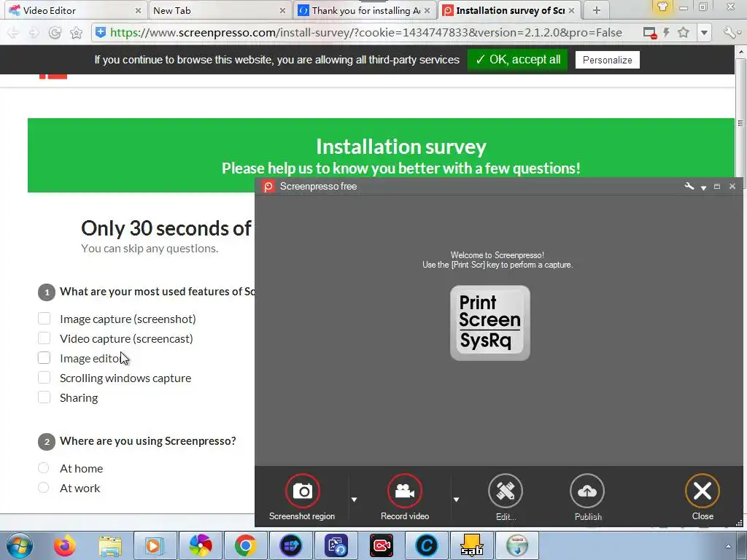747x560 pixels.
Task: Click the Screenpresso panel restore button
Action: 717,187
